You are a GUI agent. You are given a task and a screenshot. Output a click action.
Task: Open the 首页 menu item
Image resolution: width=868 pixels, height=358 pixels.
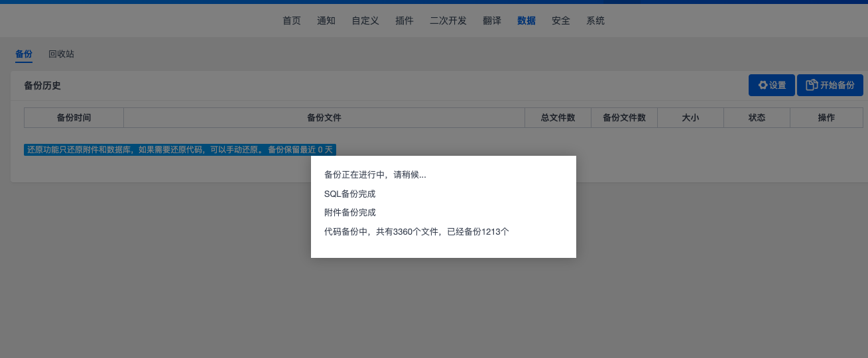pos(292,21)
